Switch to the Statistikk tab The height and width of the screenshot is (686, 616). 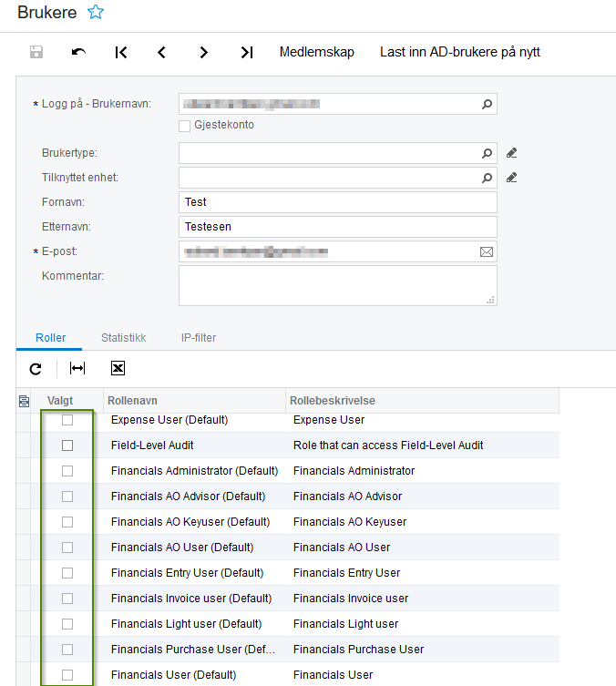point(123,337)
